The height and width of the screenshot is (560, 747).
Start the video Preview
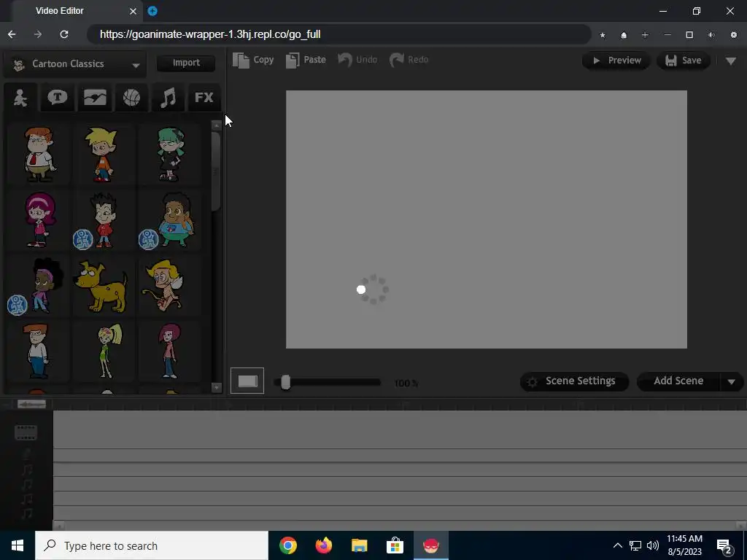pos(616,61)
